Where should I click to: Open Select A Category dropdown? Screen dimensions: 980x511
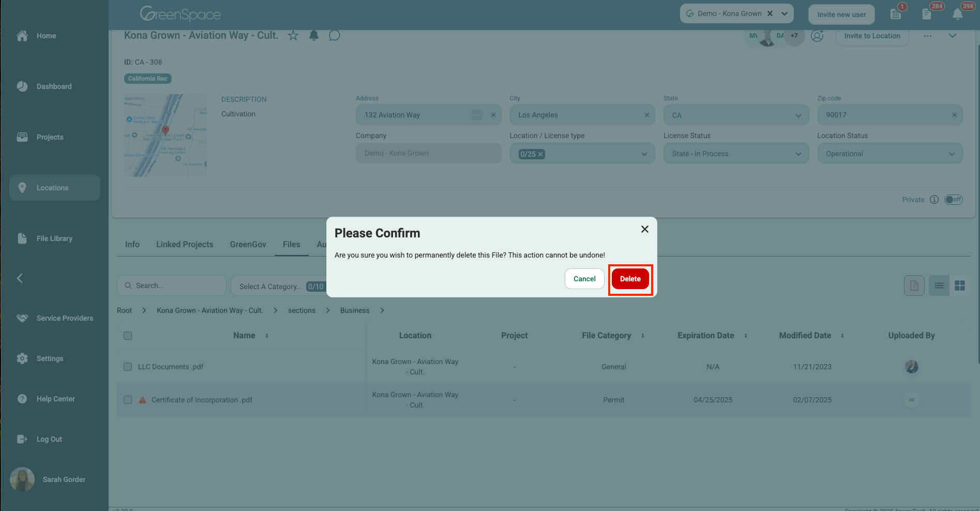pyautogui.click(x=279, y=286)
